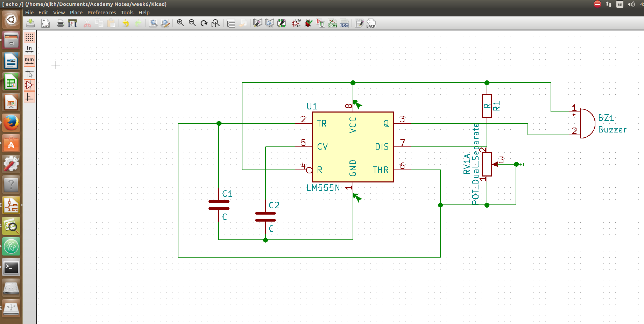The height and width of the screenshot is (324, 644).
Task: Open the Library browser icon
Action: pyautogui.click(x=270, y=23)
